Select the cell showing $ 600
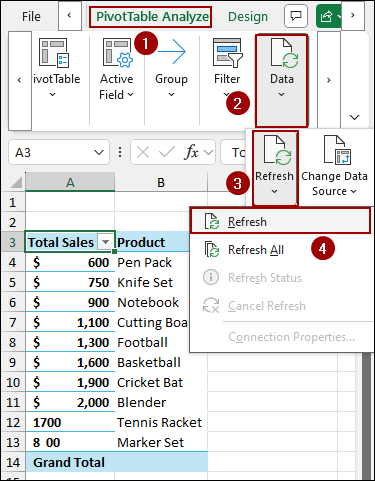 [70, 262]
